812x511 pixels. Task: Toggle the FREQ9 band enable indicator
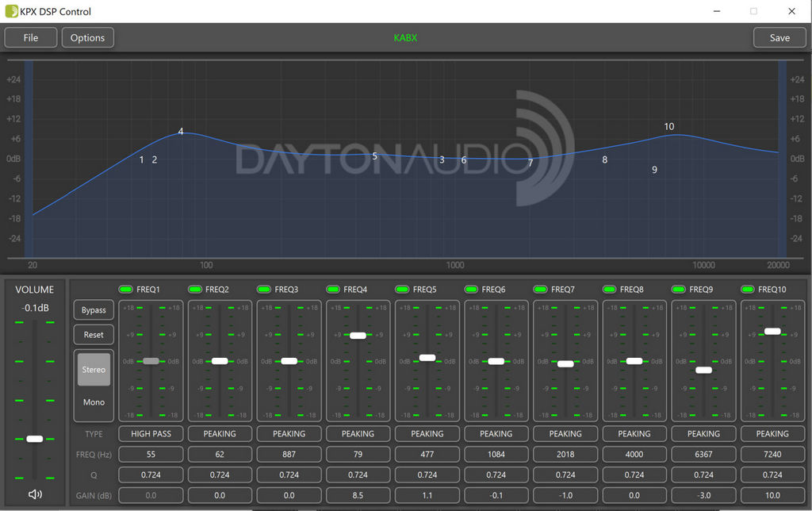(679, 289)
